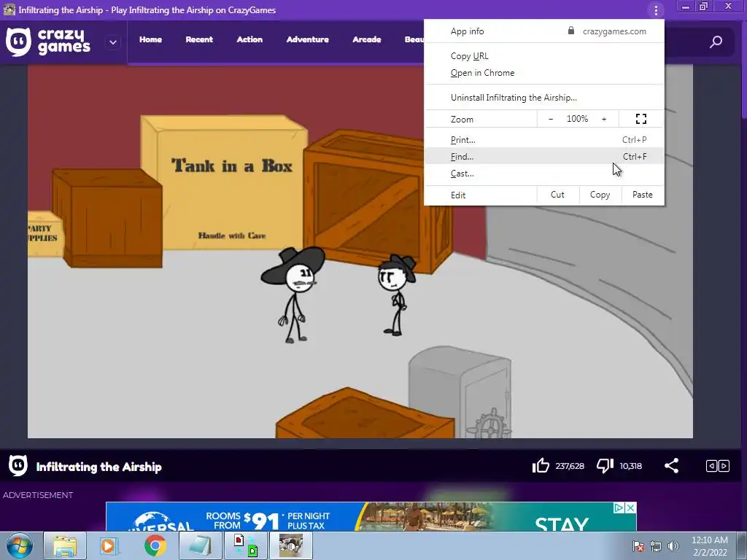Close the ad with the X icon
747x560 pixels.
tap(630, 507)
